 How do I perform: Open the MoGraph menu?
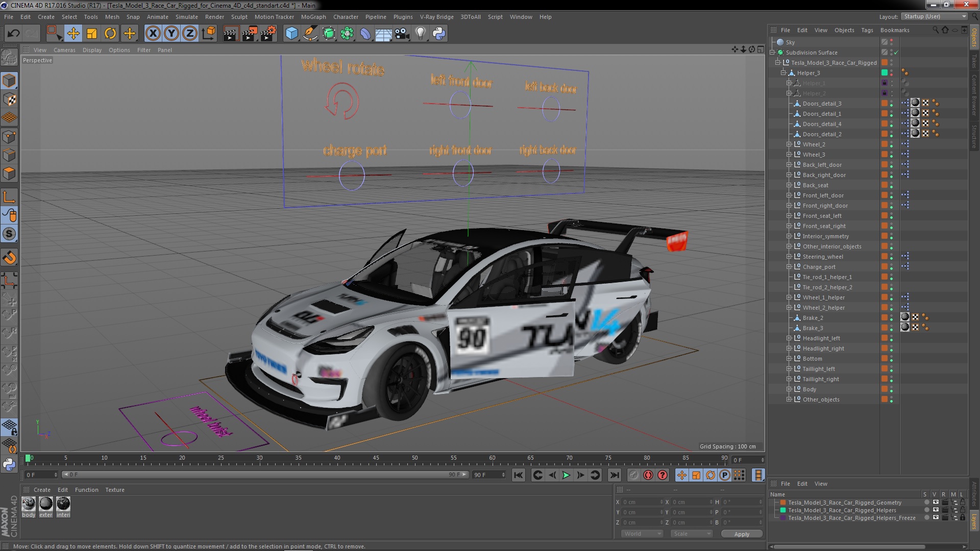click(313, 17)
